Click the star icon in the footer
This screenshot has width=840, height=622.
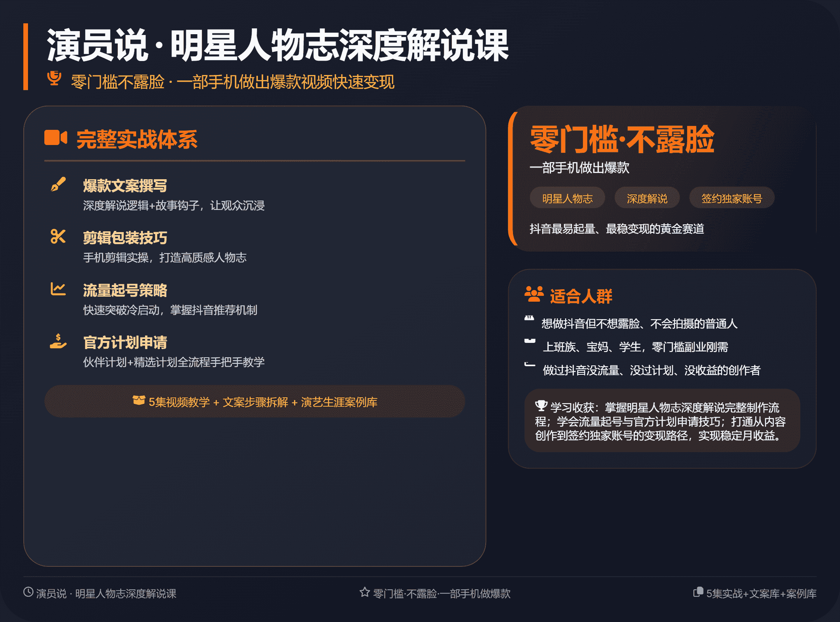click(364, 592)
